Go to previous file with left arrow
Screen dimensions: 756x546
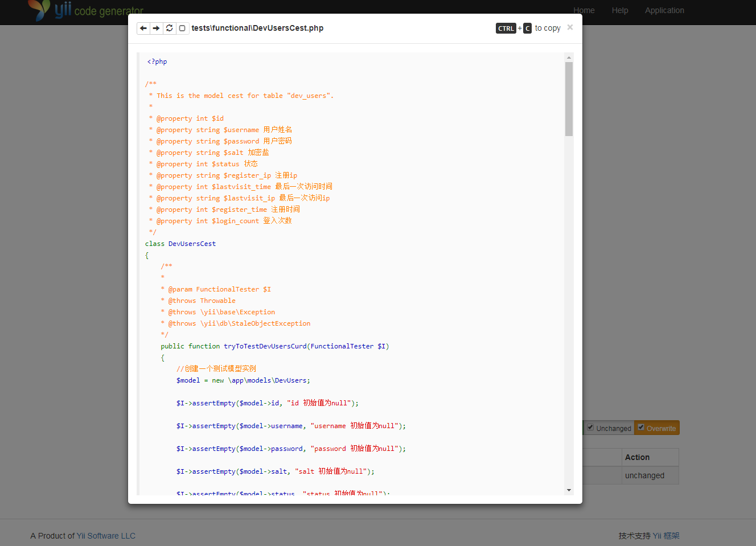143,28
